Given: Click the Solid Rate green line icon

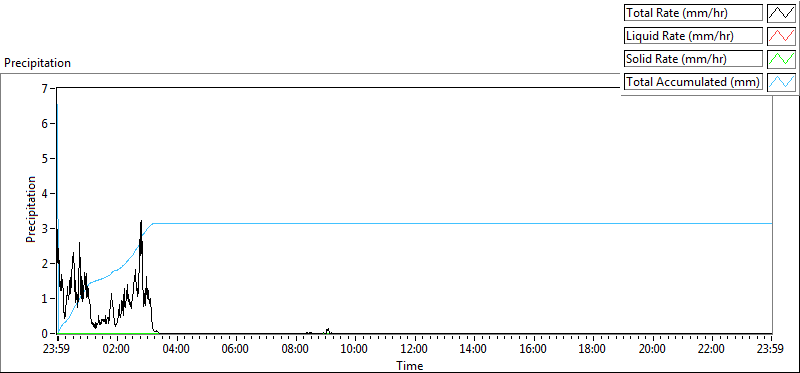Looking at the screenshot, I should click(781, 59).
